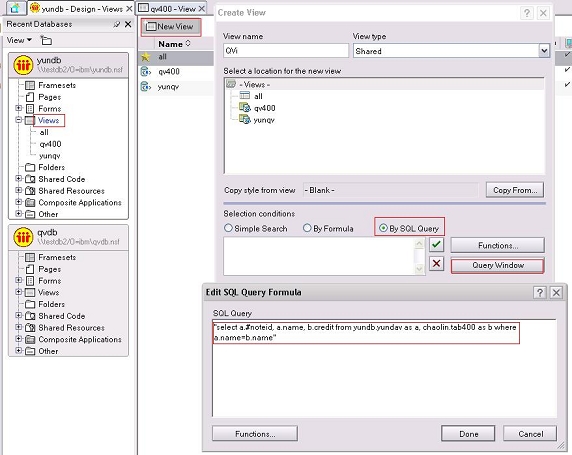The image size is (572, 455).
Task: Expand Shared Resources under qvdb
Action: pyautogui.click(x=19, y=327)
